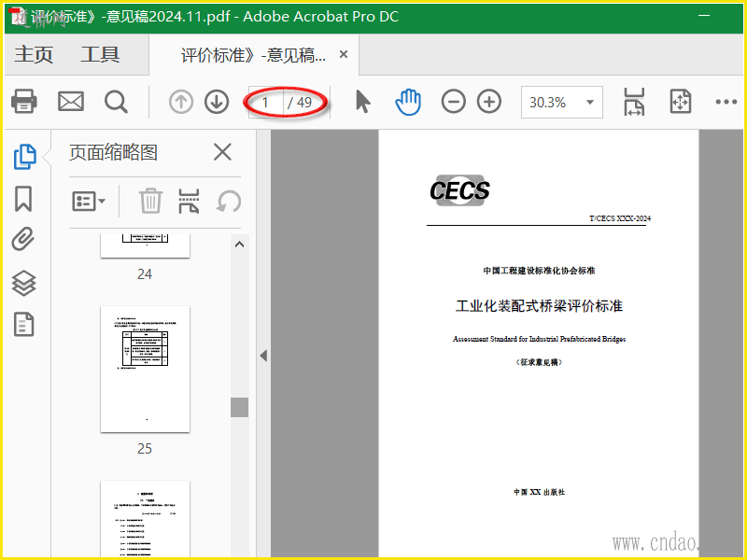Delete selected pages trash icon

[150, 201]
